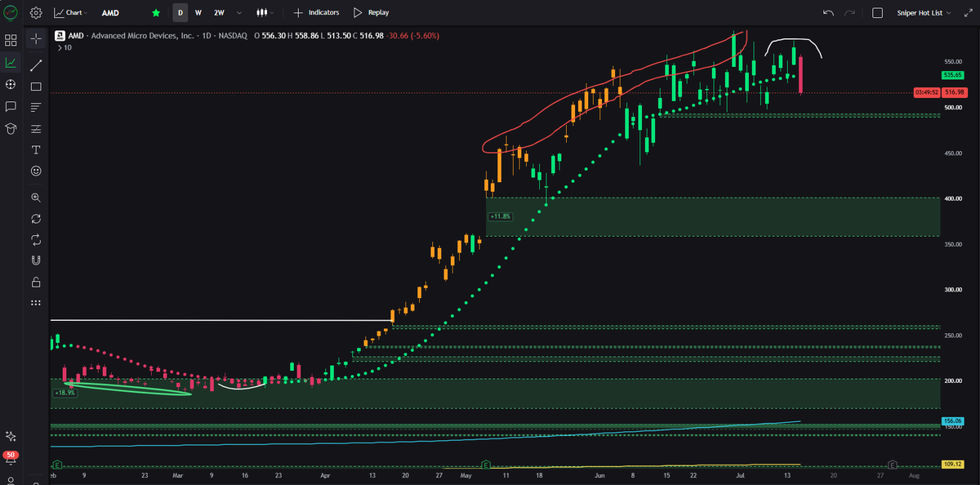980x485 pixels.
Task: Click the +18.9% zone label
Action: point(65,393)
